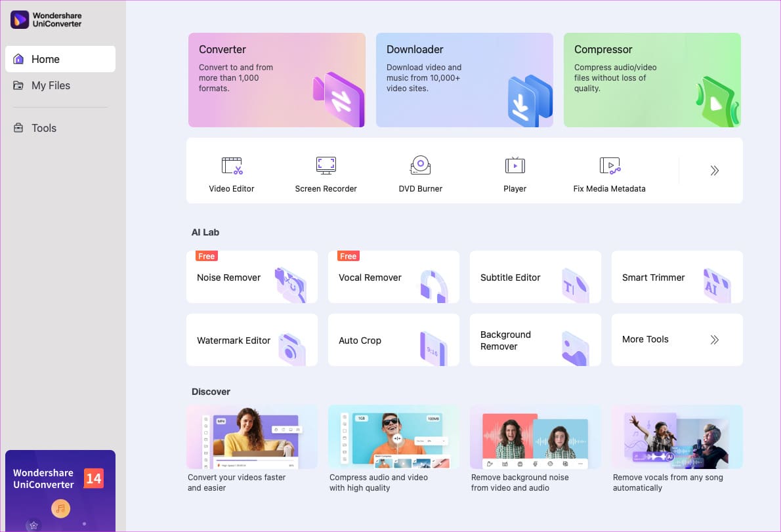Open Tools in the sidebar
Image resolution: width=781 pixels, height=532 pixels.
(60, 129)
